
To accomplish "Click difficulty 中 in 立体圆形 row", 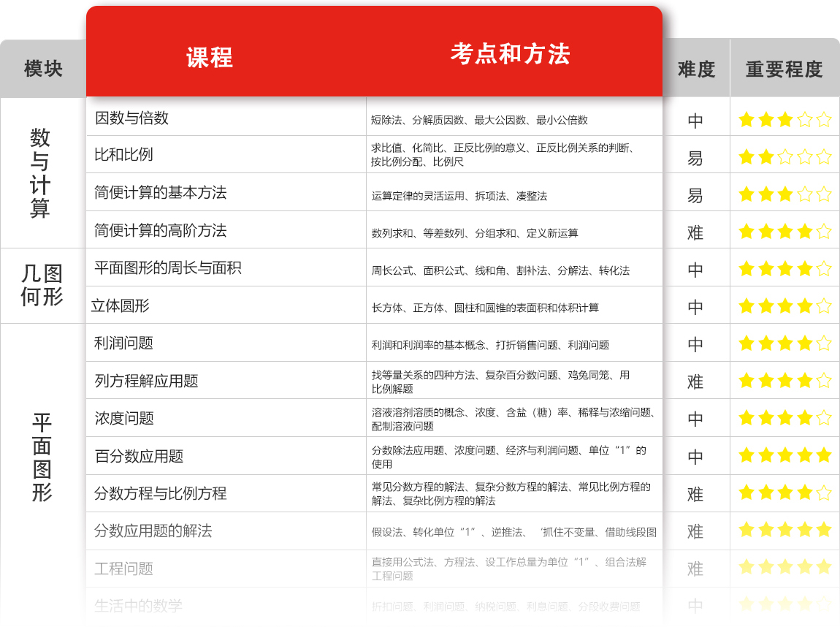I will coord(695,307).
